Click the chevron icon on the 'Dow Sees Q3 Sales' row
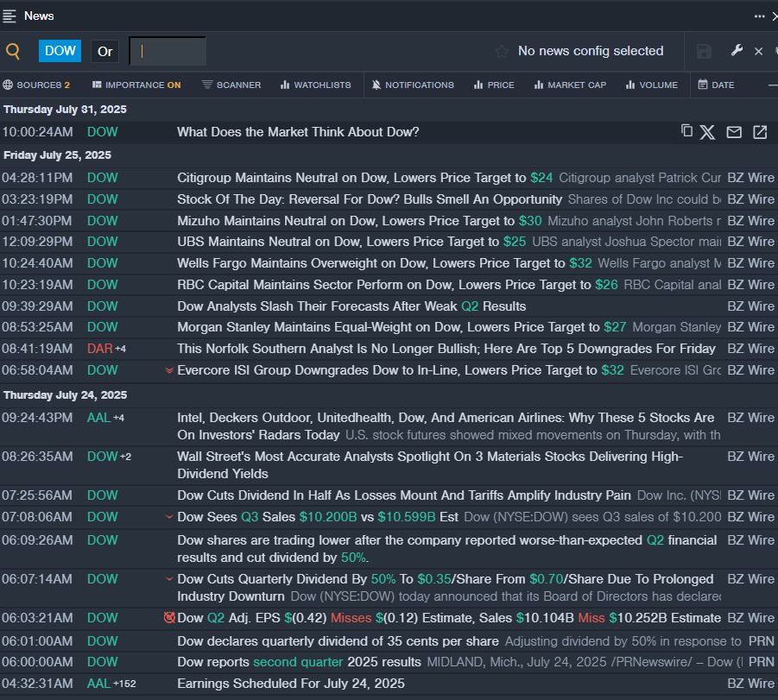Image resolution: width=778 pixels, height=700 pixels. pyautogui.click(x=169, y=517)
